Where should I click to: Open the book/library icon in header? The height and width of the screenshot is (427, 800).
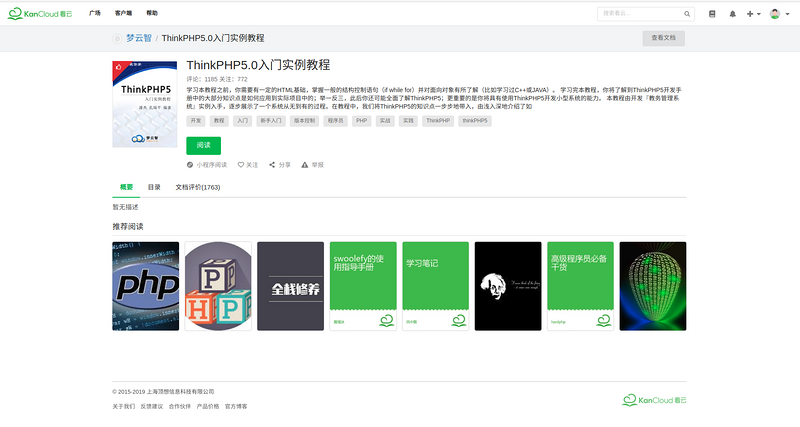click(x=712, y=14)
